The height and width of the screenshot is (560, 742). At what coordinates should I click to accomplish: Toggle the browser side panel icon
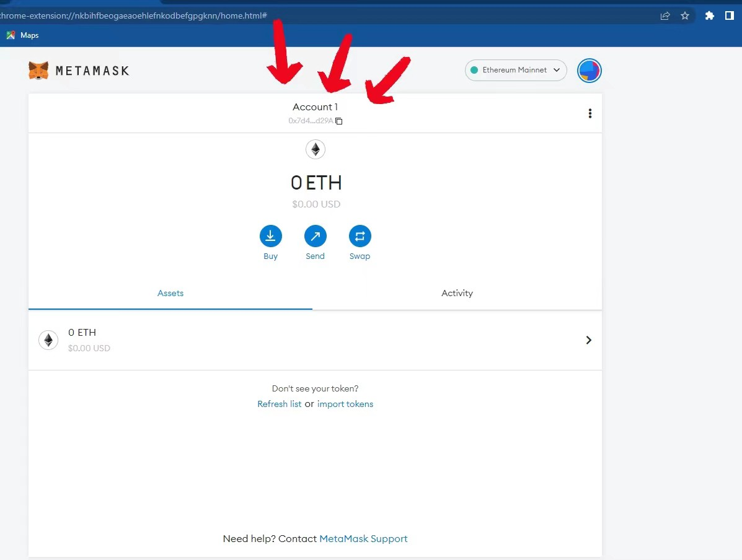tap(729, 15)
